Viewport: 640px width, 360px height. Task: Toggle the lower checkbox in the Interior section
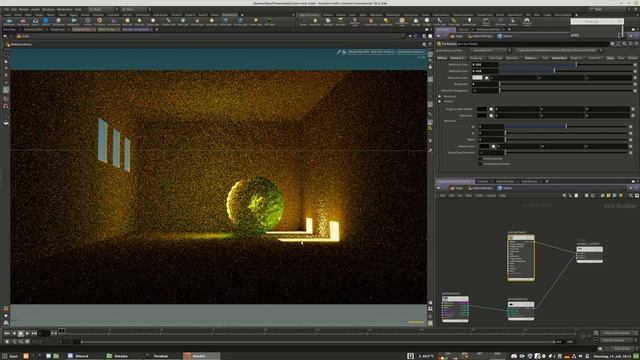tap(480, 164)
